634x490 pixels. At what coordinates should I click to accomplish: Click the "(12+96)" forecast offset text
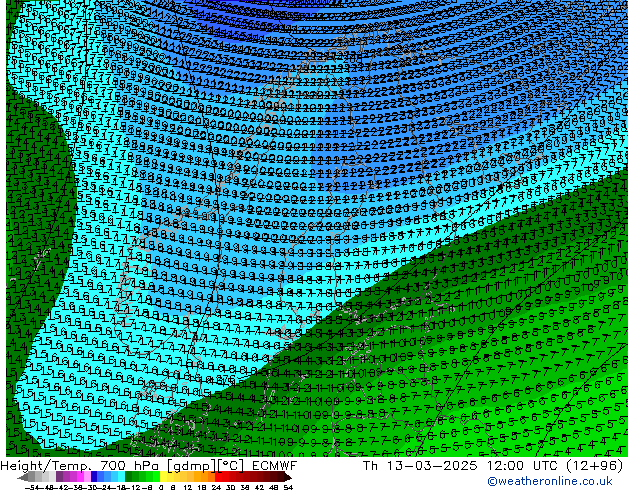(x=595, y=466)
